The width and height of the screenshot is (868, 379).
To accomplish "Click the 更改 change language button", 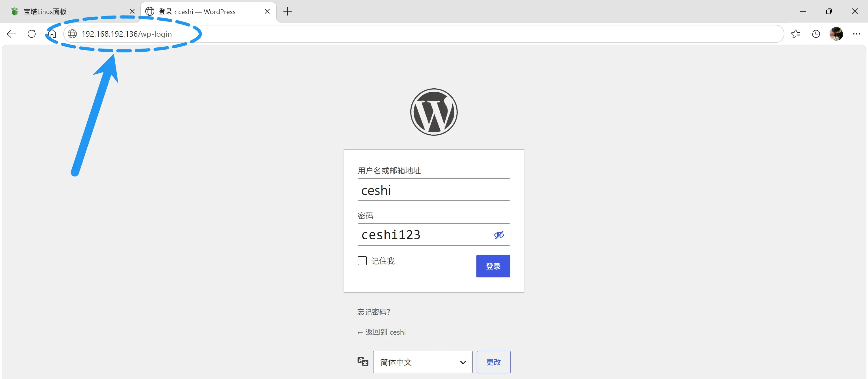I will (x=493, y=362).
